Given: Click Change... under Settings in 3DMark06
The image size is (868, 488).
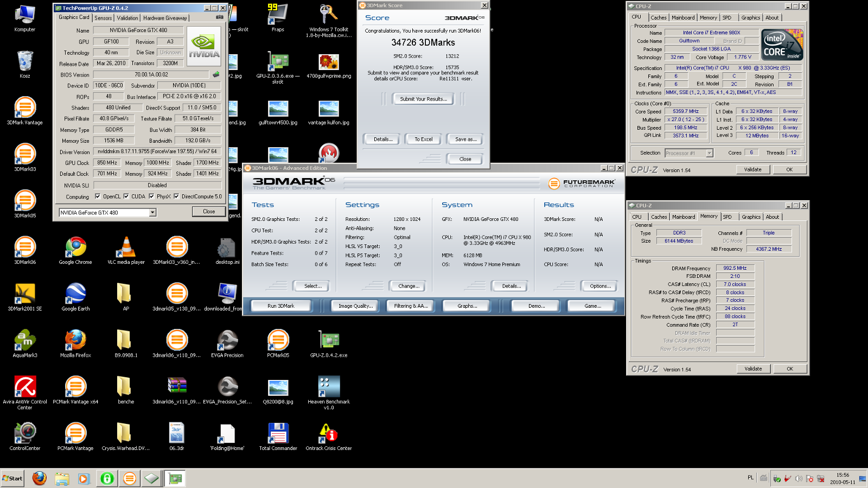Looking at the screenshot, I should 409,286.
